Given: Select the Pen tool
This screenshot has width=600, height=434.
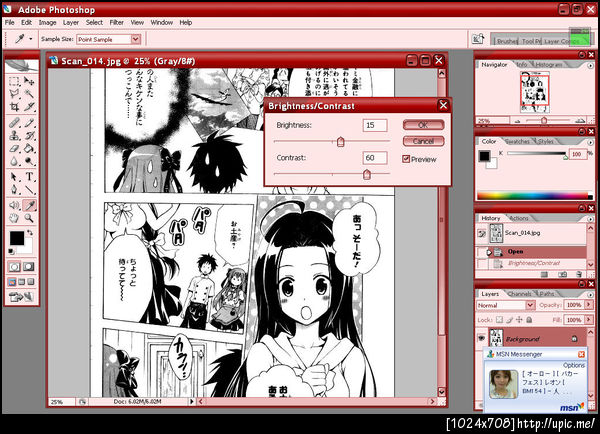Looking at the screenshot, I should [14, 190].
